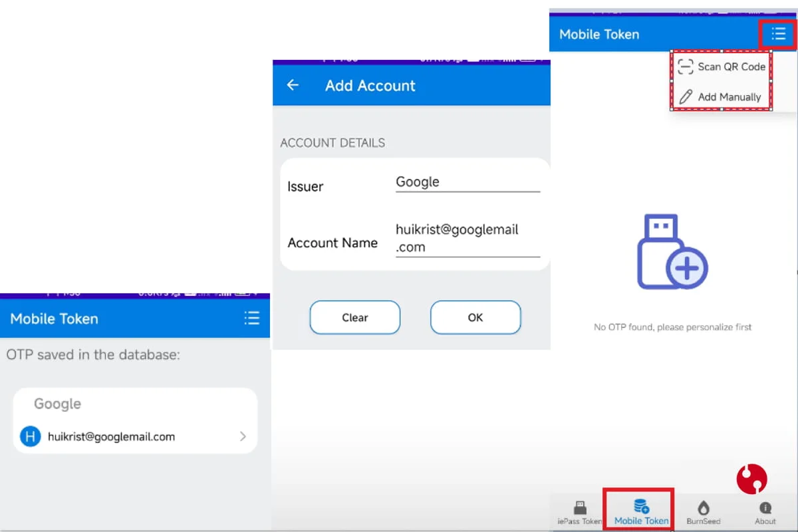This screenshot has height=532, width=798.
Task: Open the About bottom tab
Action: 765,511
